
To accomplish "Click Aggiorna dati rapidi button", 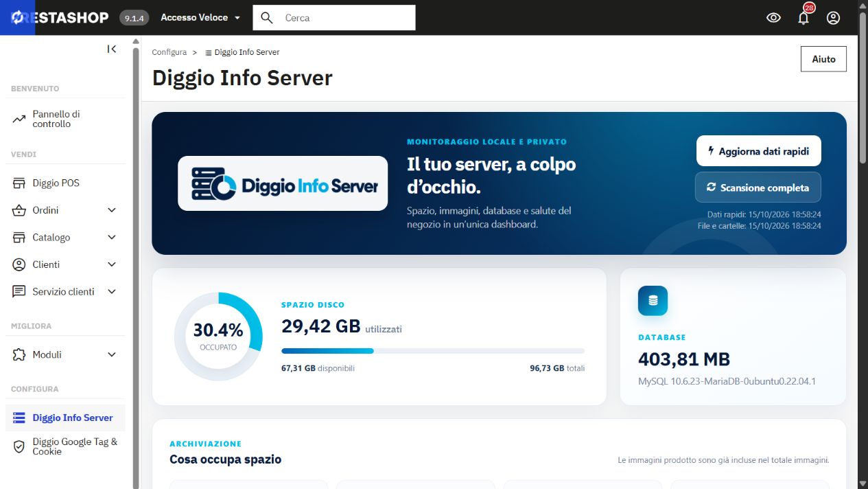I will pos(758,151).
